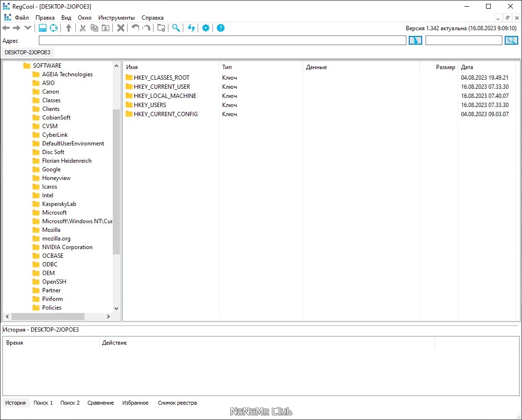
Task: Click the Copy icon in toolbar
Action: [x=95, y=28]
